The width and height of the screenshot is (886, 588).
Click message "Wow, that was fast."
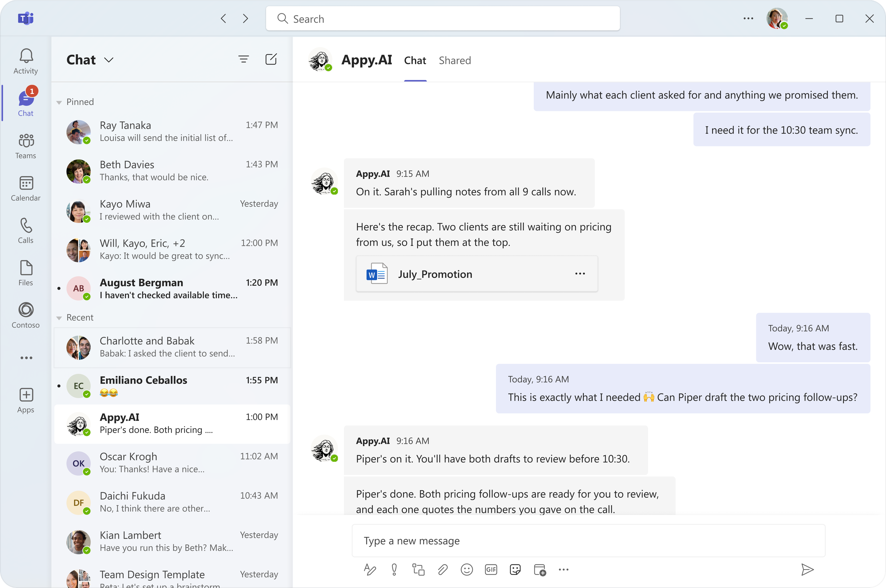click(x=812, y=337)
